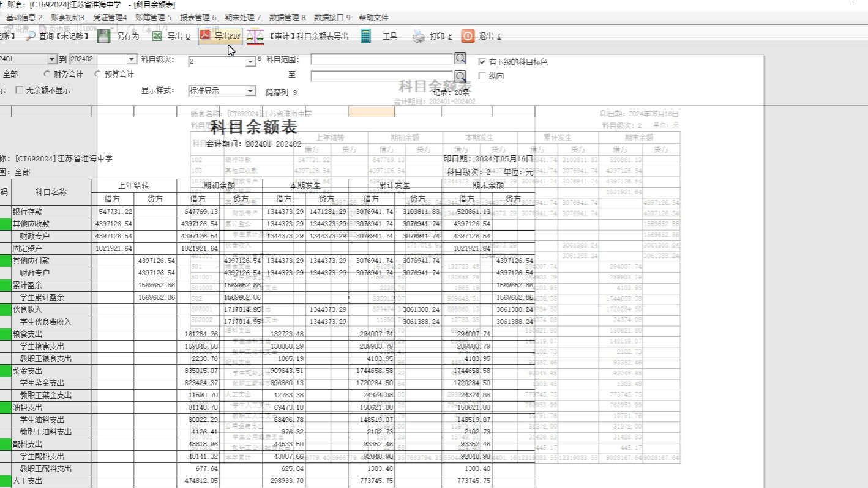868x488 pixels.
Task: Click search icon beside 科目范围 field
Action: click(x=460, y=59)
